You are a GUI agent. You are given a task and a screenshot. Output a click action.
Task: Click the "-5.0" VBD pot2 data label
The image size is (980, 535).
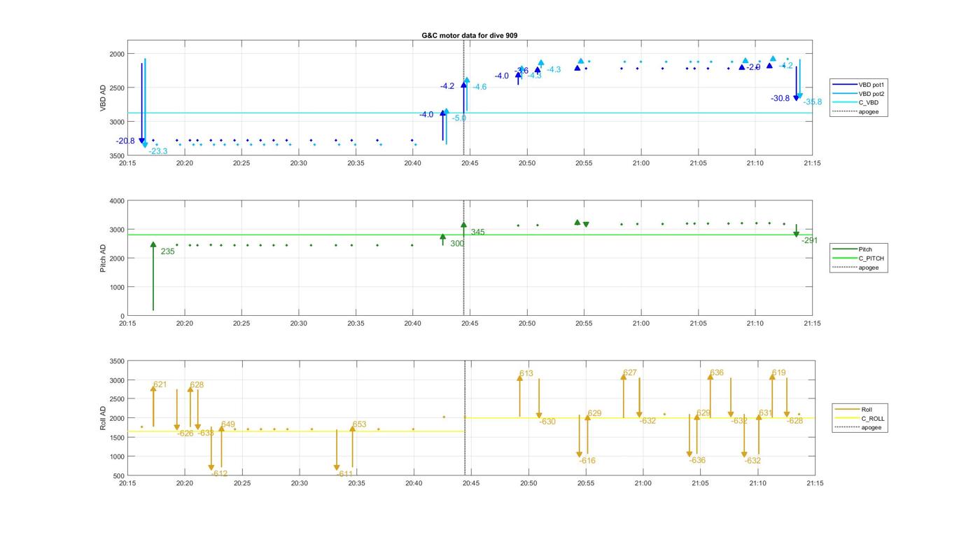(458, 118)
